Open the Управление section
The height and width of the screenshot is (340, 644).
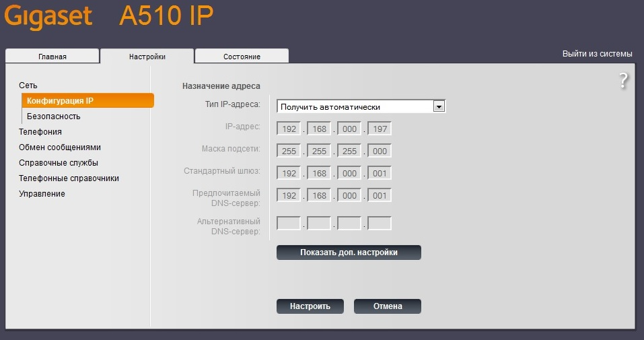42,194
